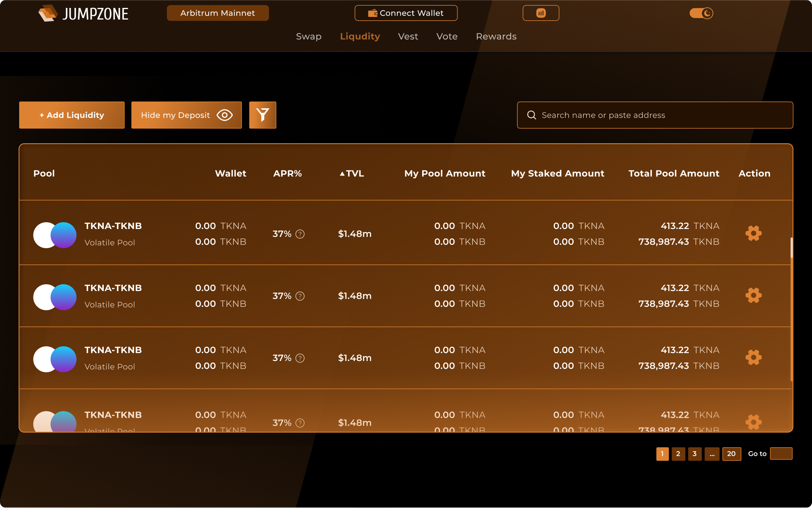812x508 pixels.
Task: Click APR help icon in first row
Action: [x=300, y=234]
